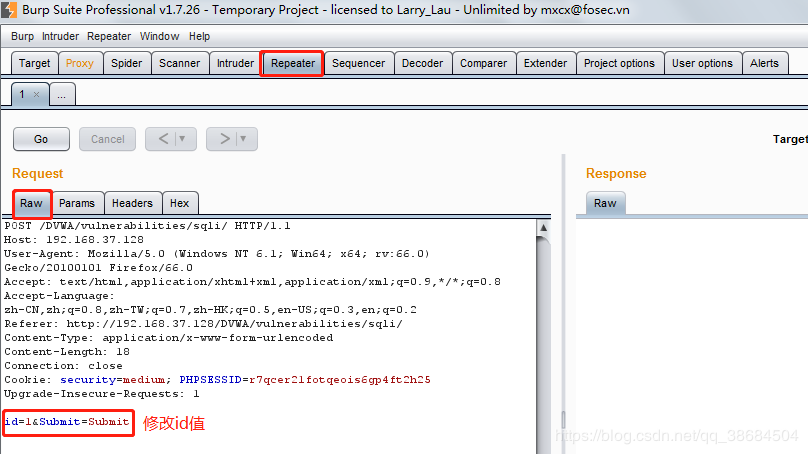Click the Burp Suite logo icon in title bar
808x454 pixels.
pos(8,10)
